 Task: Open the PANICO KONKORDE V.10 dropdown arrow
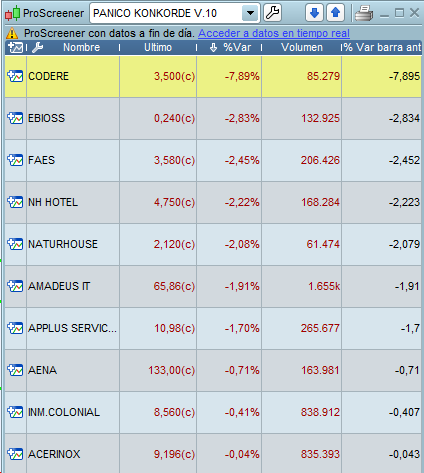tap(250, 14)
